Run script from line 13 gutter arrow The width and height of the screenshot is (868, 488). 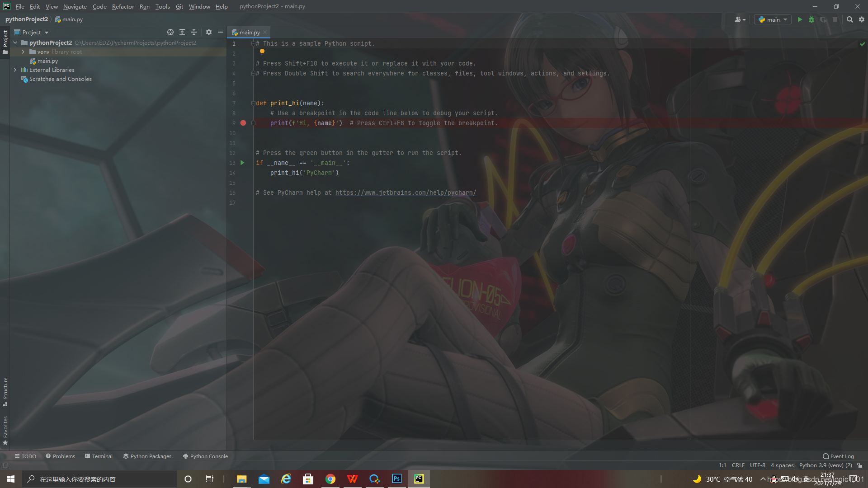click(242, 163)
